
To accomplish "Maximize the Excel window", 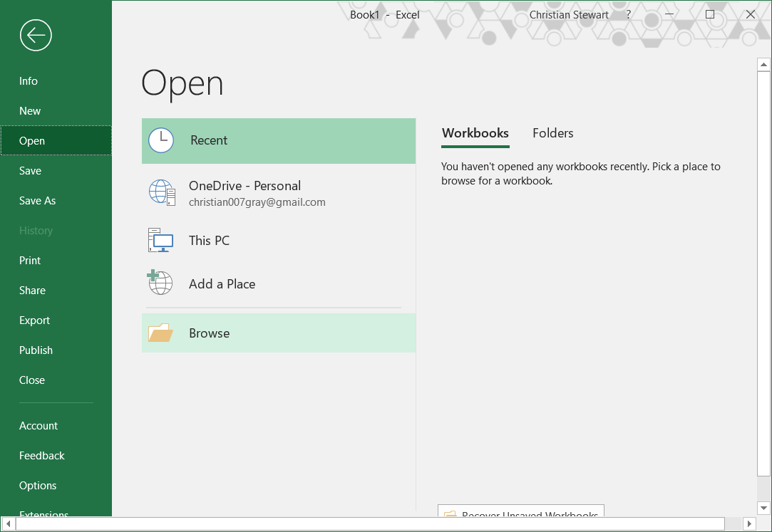I will point(710,14).
